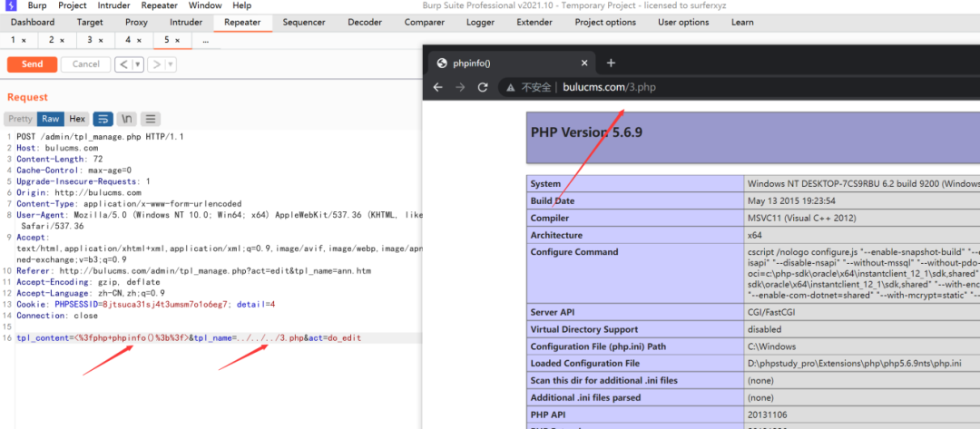Viewport: 980px width, 429px height.
Task: Send the request
Action: coord(32,64)
